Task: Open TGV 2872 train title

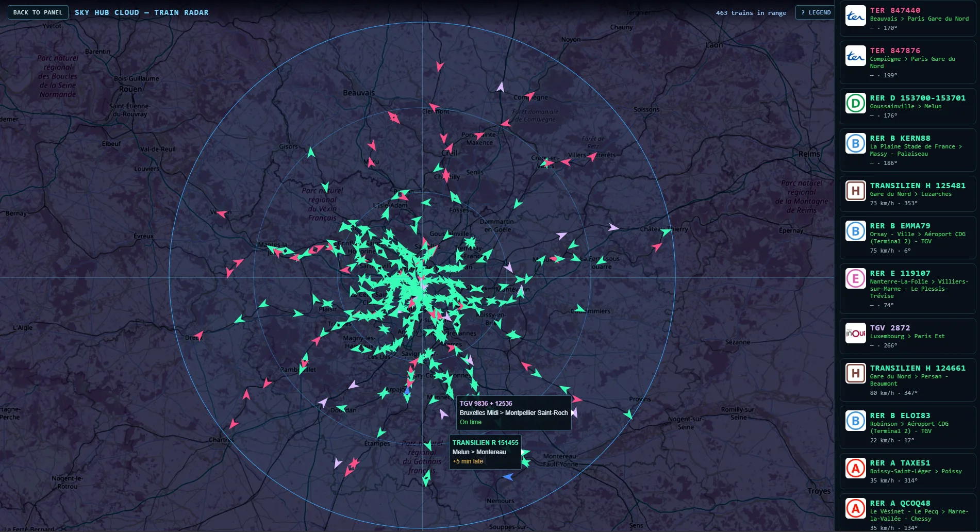Action: point(890,328)
